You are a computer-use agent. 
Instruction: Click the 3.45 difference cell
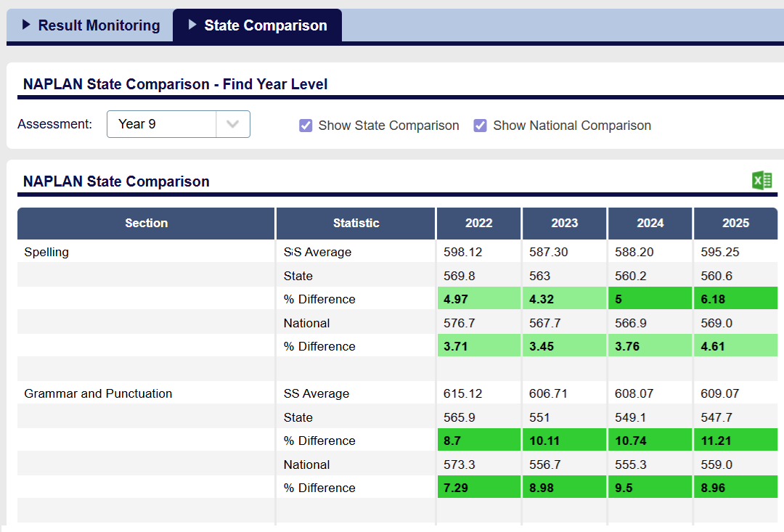click(565, 346)
